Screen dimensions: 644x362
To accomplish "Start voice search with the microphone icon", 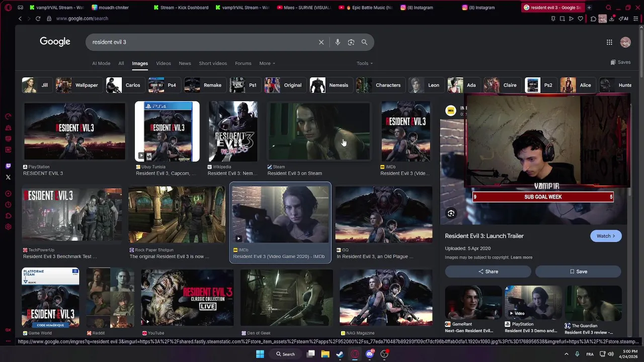I will pyautogui.click(x=338, y=42).
